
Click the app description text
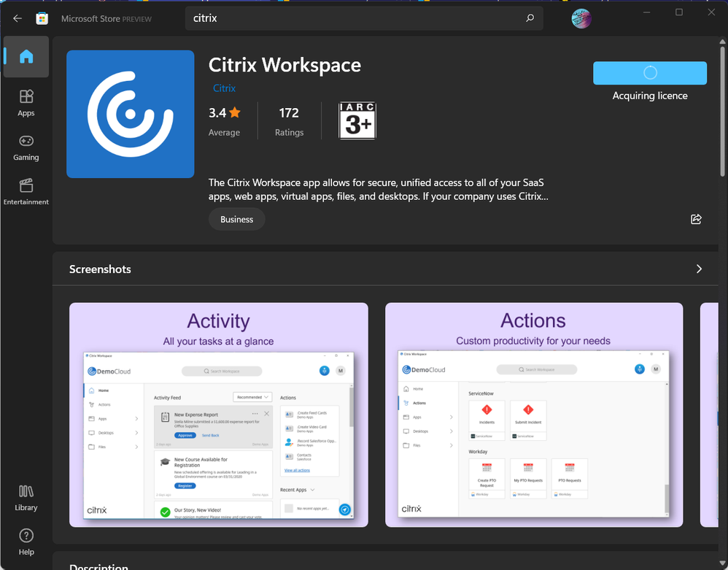[378, 190]
